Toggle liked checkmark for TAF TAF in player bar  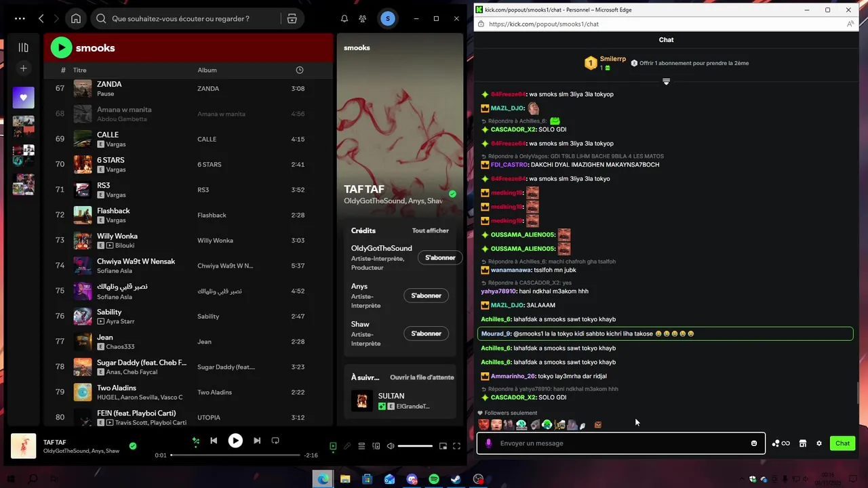[133, 446]
